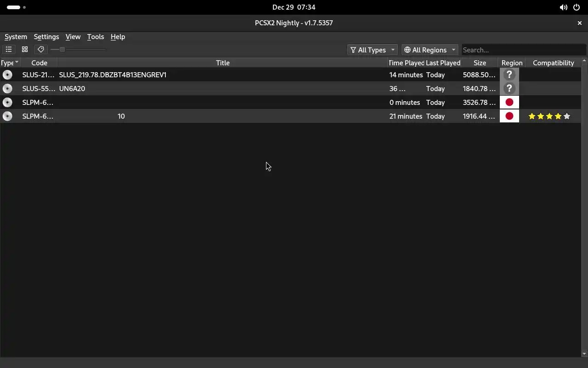Click the SLUS-55 code cell
This screenshot has height=368, width=588.
click(x=38, y=88)
